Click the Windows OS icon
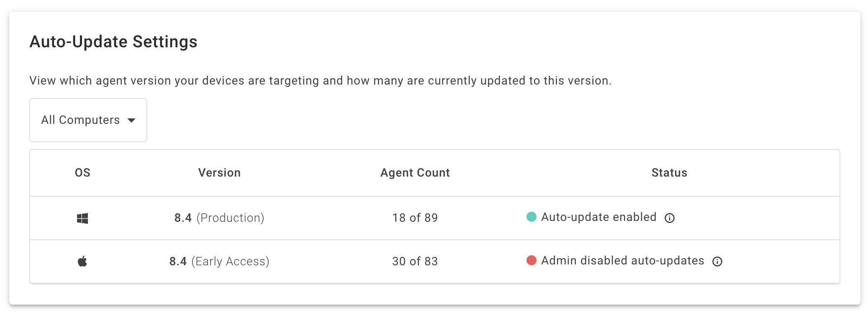 tap(82, 218)
